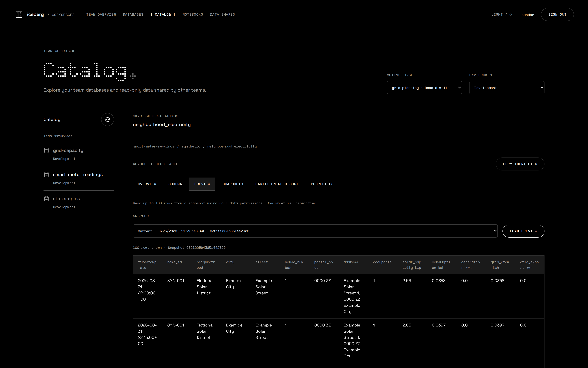Click the iceberg logo icon
588x368 pixels.
pos(19,14)
